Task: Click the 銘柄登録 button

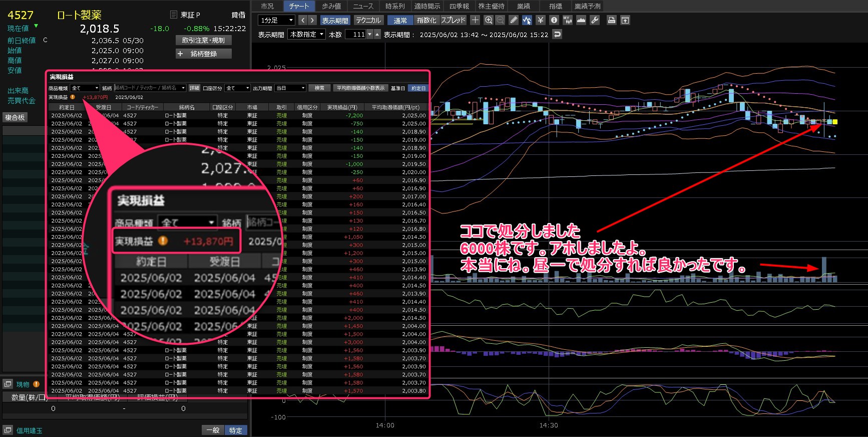Action: coord(204,54)
